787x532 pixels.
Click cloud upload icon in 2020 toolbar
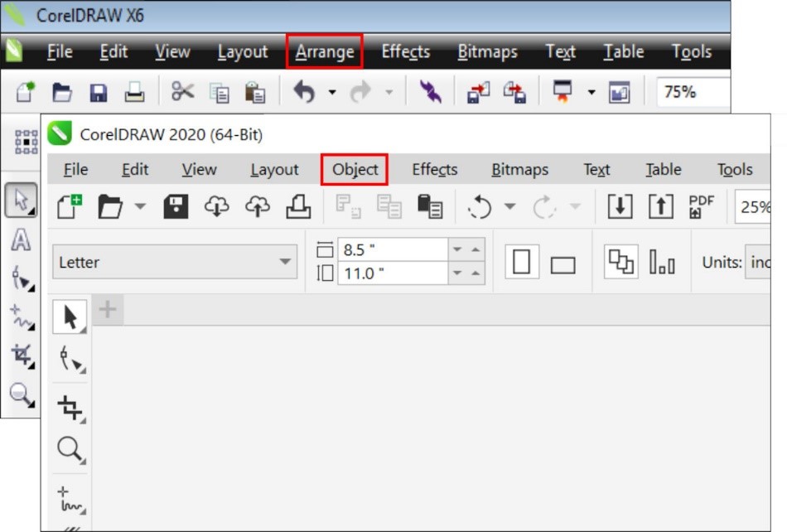[258, 206]
